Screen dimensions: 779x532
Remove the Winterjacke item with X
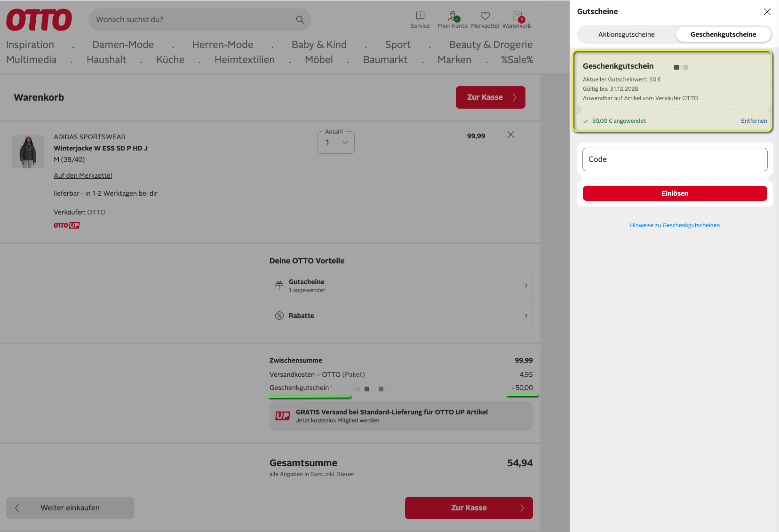pyautogui.click(x=511, y=135)
